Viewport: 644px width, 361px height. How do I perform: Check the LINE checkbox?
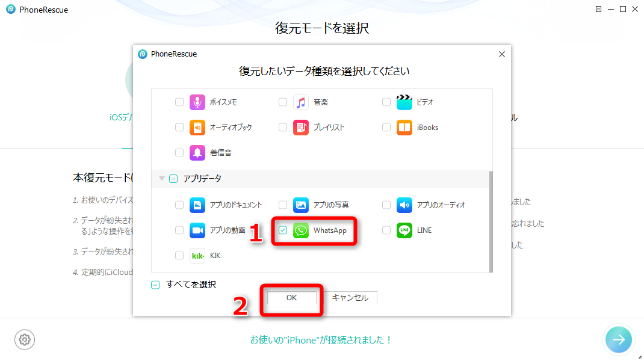(x=386, y=230)
